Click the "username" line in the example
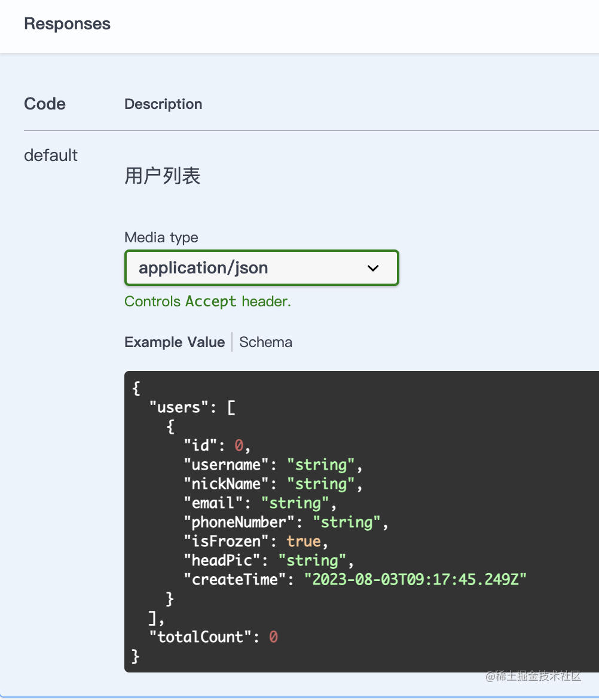The image size is (599, 700). point(273,465)
